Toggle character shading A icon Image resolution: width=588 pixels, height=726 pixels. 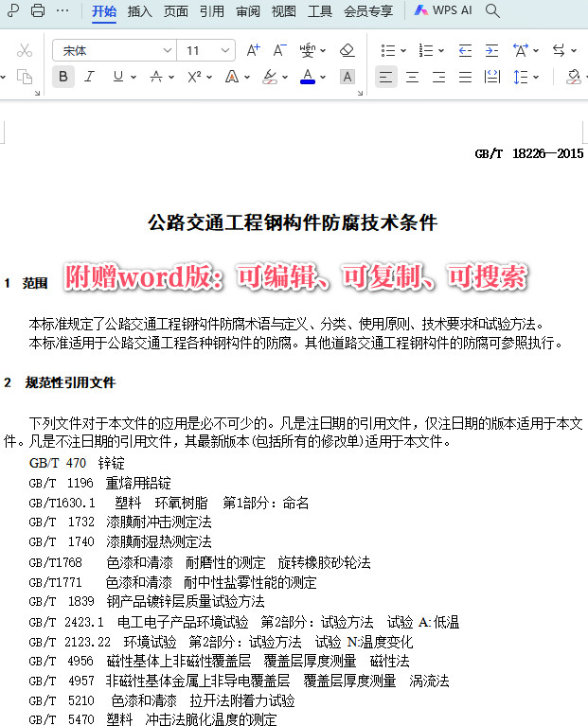tap(347, 77)
